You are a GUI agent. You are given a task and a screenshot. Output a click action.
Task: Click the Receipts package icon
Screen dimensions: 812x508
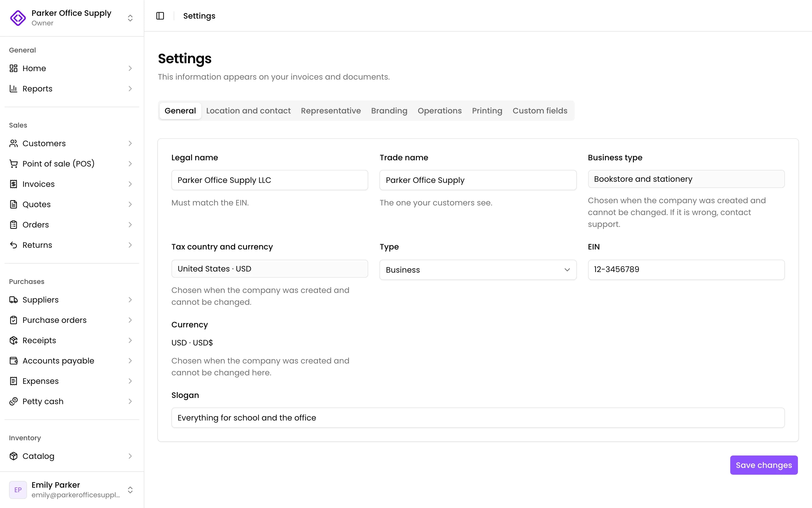pos(14,340)
